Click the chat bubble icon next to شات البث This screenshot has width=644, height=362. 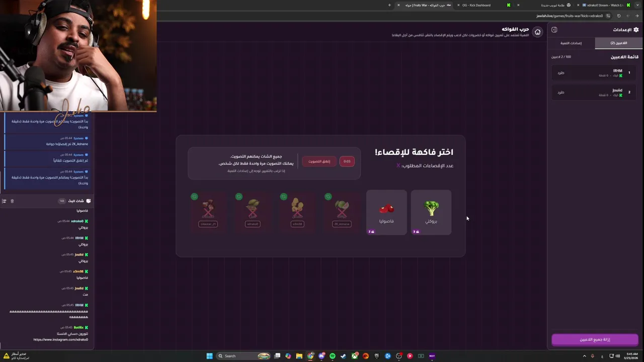click(89, 201)
